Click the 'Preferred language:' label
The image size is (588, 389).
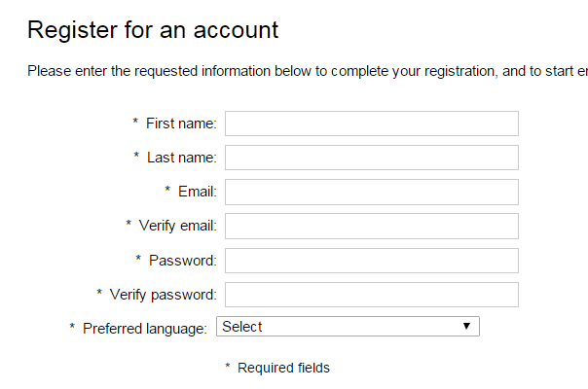(x=144, y=329)
